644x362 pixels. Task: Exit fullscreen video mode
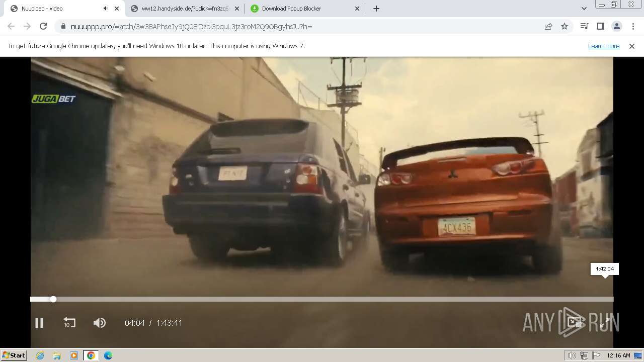pyautogui.click(x=605, y=323)
